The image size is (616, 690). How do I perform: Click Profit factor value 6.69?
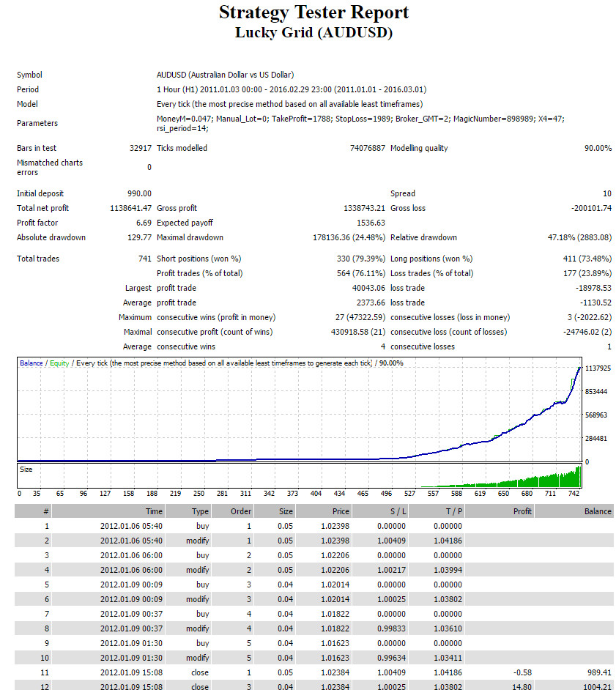coord(144,223)
